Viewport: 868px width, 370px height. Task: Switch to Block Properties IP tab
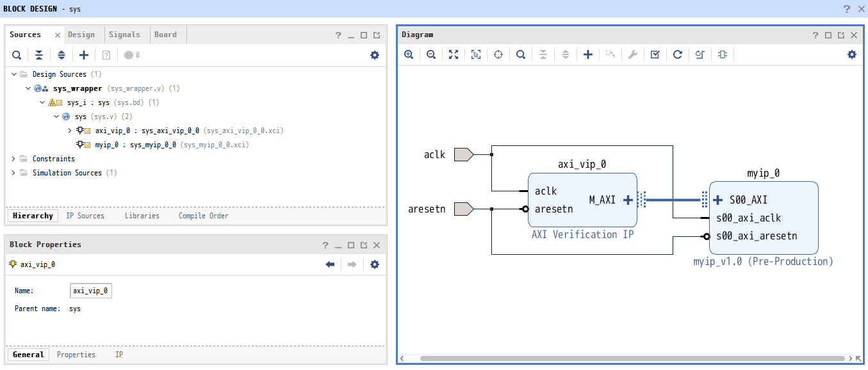pyautogui.click(x=119, y=354)
